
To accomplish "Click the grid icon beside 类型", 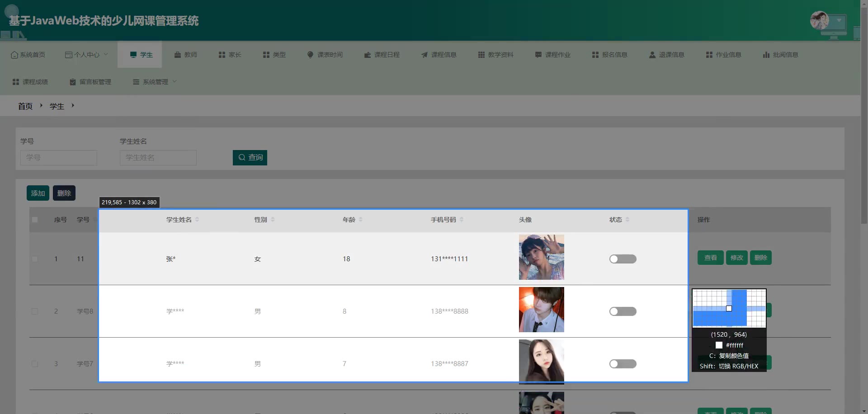I will click(x=266, y=55).
